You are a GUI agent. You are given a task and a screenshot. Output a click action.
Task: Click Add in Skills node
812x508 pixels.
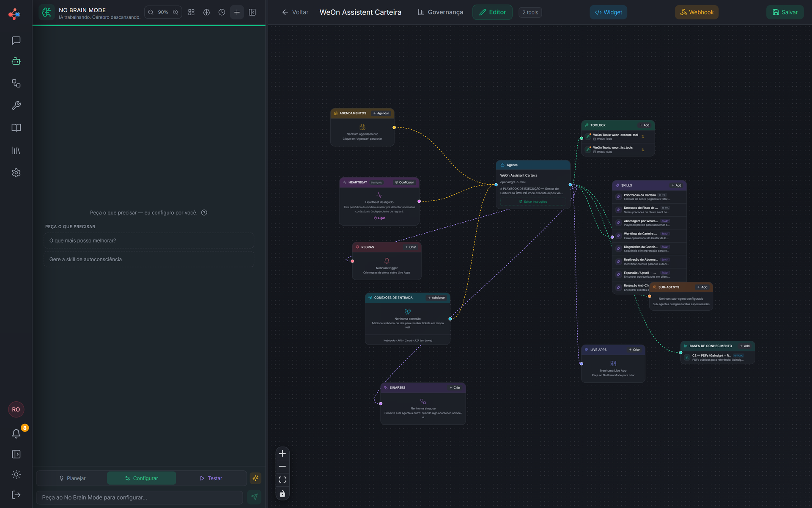pyautogui.click(x=676, y=185)
